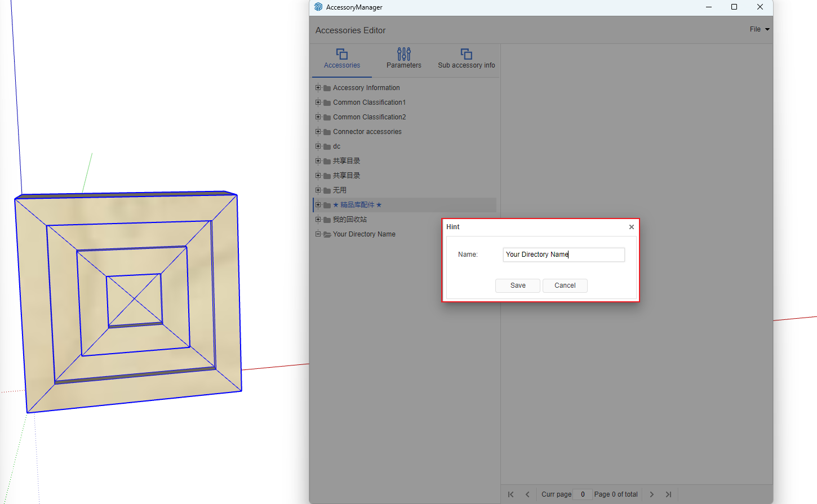Viewport: 817px width, 504px height.
Task: Select the dc folder item
Action: (x=336, y=146)
